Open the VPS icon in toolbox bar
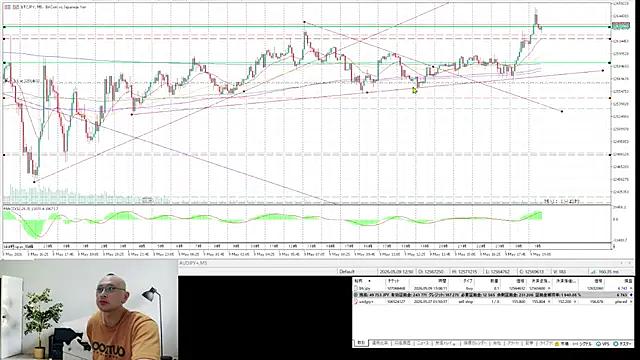 click(x=602, y=344)
